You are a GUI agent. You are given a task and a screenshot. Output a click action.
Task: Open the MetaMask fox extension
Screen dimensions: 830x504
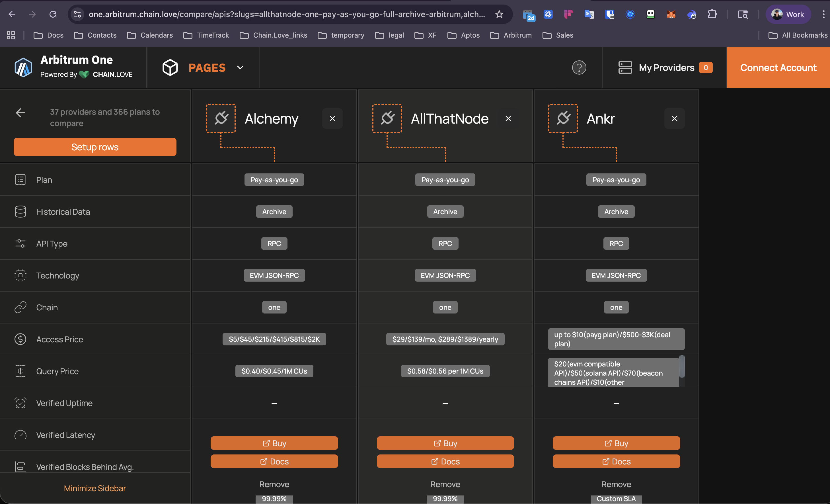click(671, 14)
